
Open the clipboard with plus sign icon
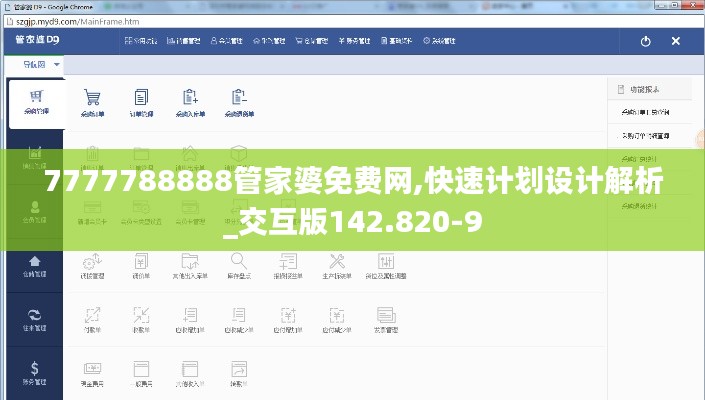[x=189, y=98]
